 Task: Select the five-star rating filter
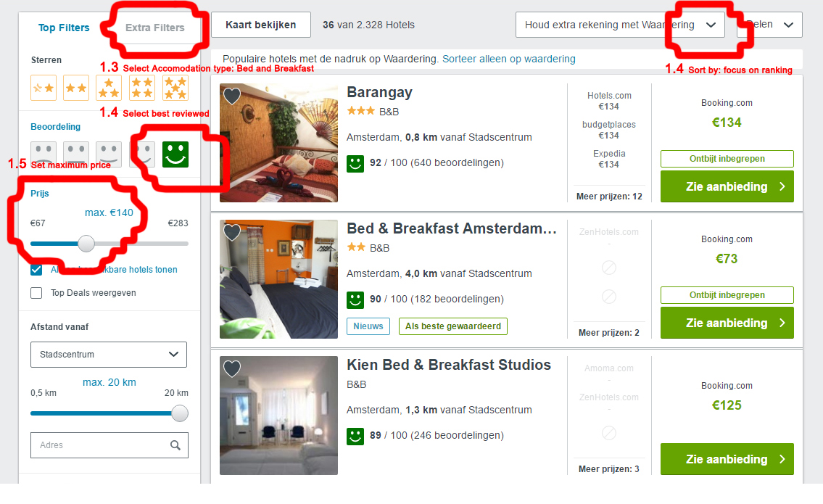click(175, 88)
